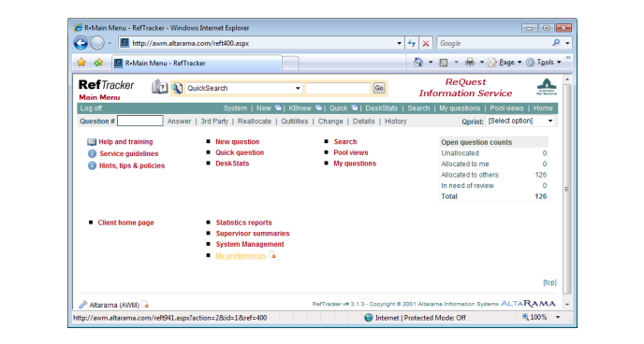This screenshot has height=344, width=644.
Task: Open My questions from the menu bar
Action: [460, 108]
